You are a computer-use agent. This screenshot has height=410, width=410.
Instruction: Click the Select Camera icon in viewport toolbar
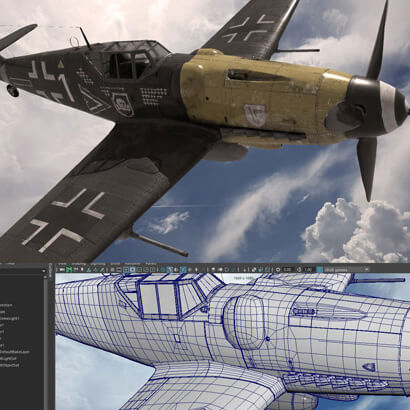[62, 269]
